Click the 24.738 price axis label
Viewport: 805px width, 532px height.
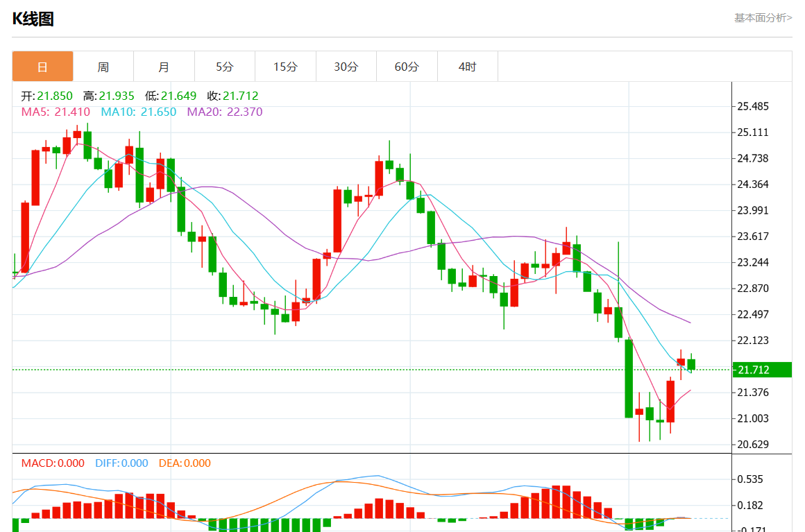[x=753, y=158]
